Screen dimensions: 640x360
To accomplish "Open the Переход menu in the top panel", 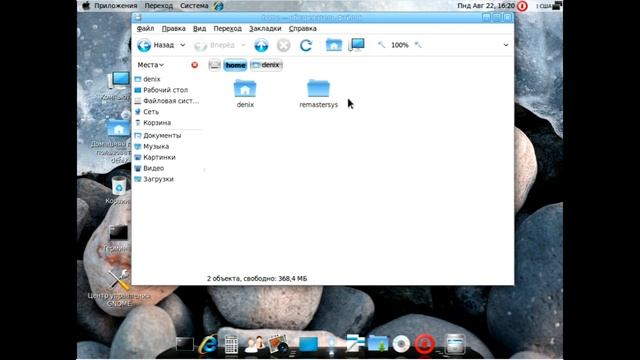I will tap(158, 6).
